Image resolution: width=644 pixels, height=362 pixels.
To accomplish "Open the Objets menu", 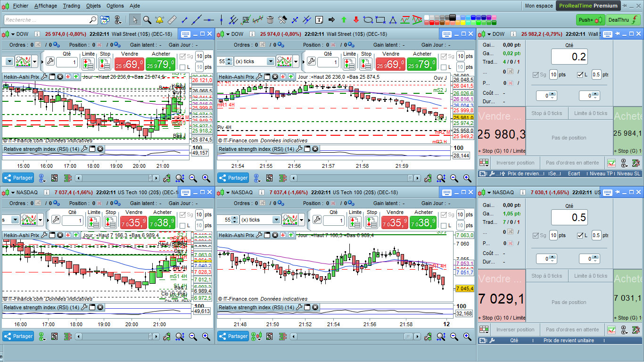I will (93, 6).
